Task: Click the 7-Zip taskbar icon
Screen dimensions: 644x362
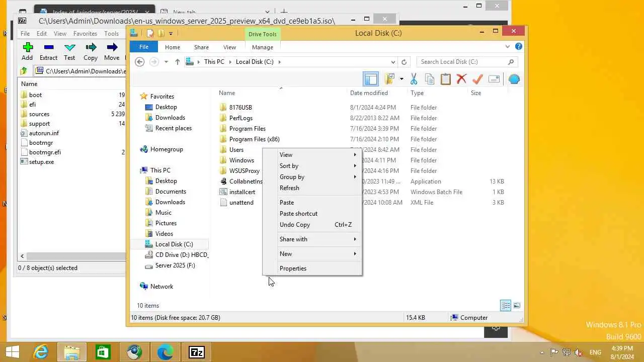Action: 196,352
